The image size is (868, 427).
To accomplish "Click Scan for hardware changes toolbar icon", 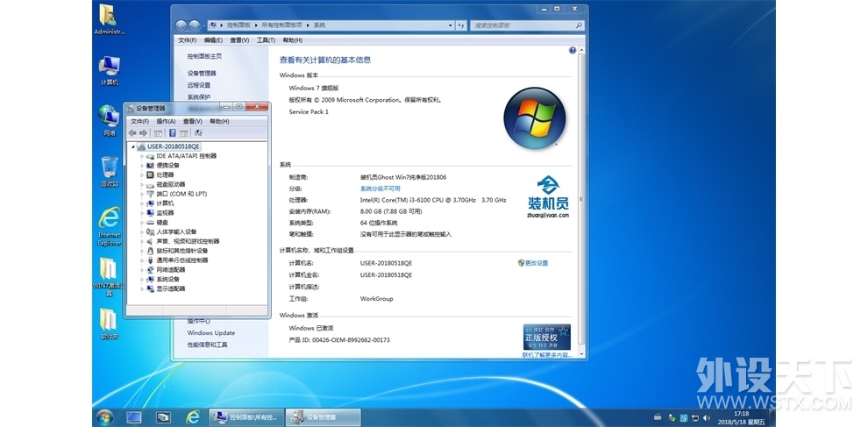I will (x=199, y=133).
